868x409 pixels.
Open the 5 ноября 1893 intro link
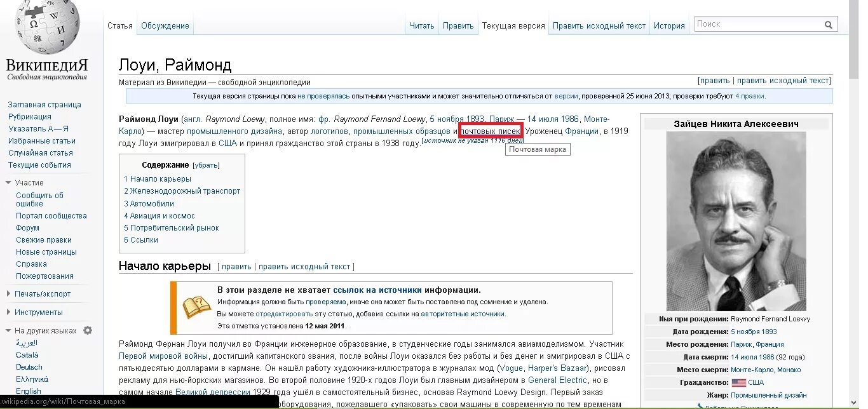pyautogui.click(x=457, y=119)
